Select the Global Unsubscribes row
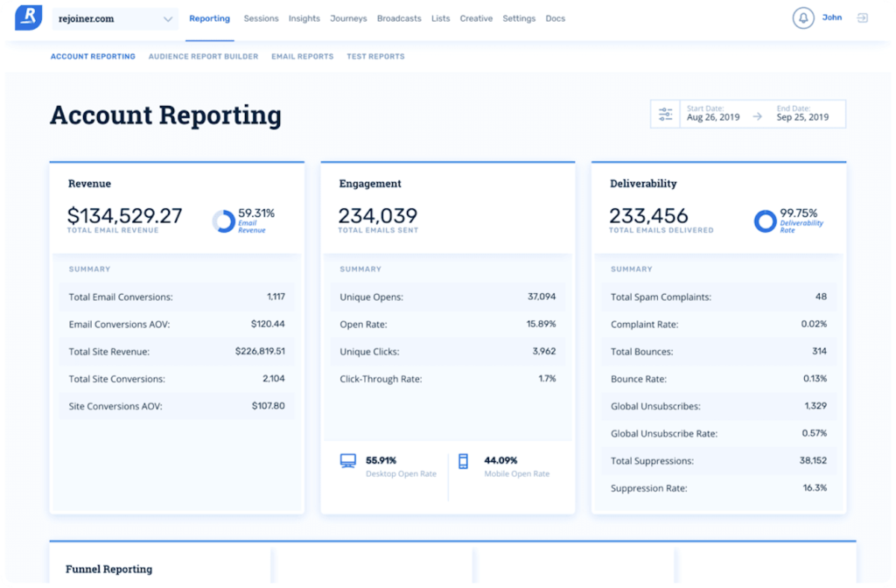 coord(718,406)
